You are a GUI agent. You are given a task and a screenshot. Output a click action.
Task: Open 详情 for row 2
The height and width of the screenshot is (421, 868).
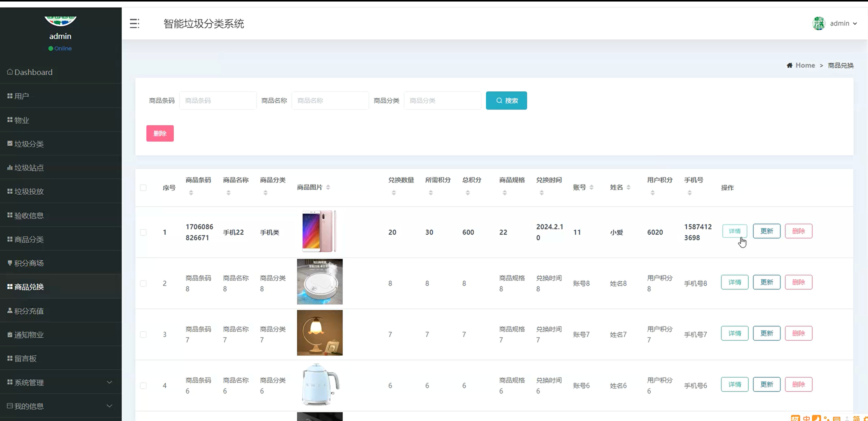point(734,282)
